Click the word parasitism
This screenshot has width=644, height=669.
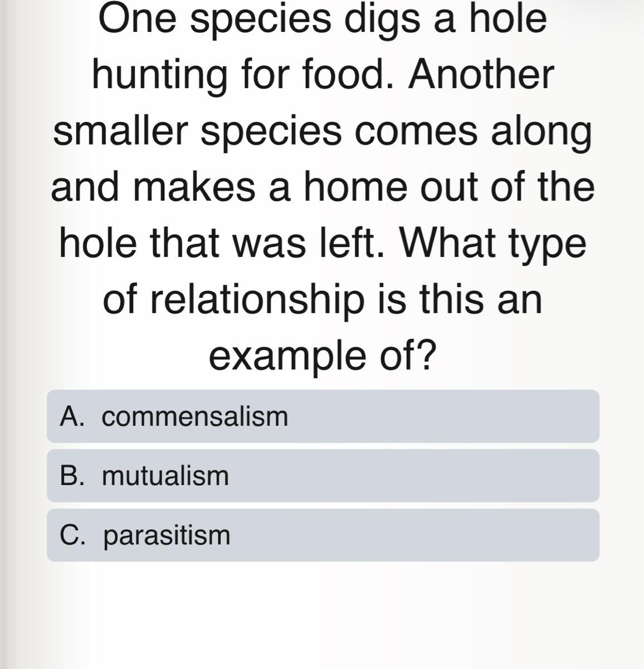167,536
